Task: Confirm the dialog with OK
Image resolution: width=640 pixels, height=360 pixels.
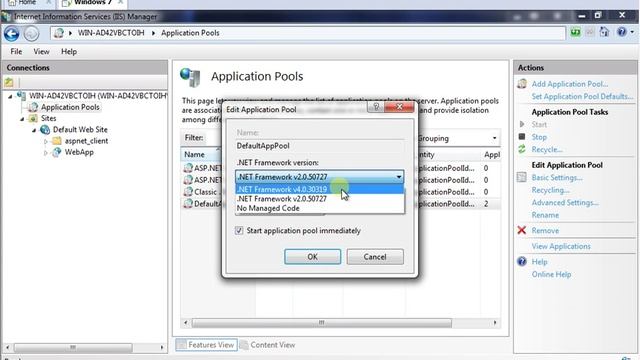Action: pyautogui.click(x=312, y=257)
